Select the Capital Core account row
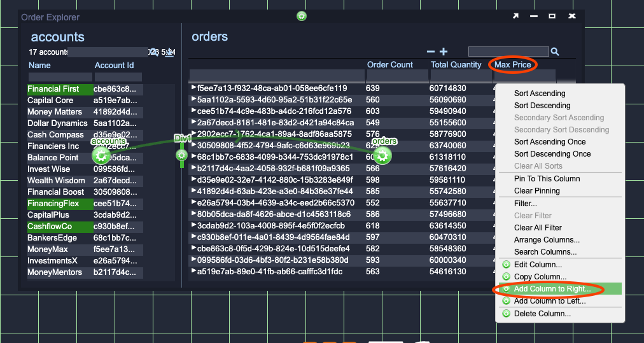 point(85,101)
